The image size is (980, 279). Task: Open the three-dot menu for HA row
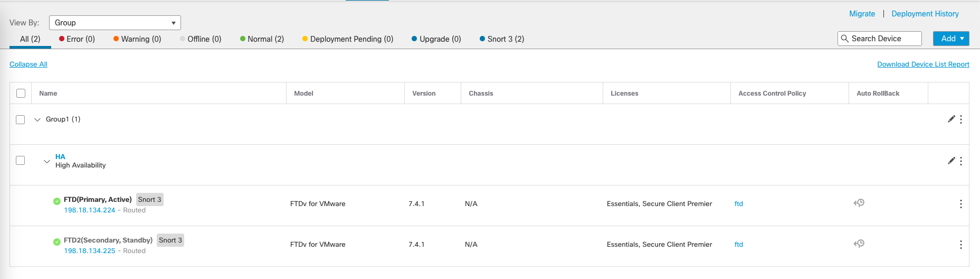(961, 161)
